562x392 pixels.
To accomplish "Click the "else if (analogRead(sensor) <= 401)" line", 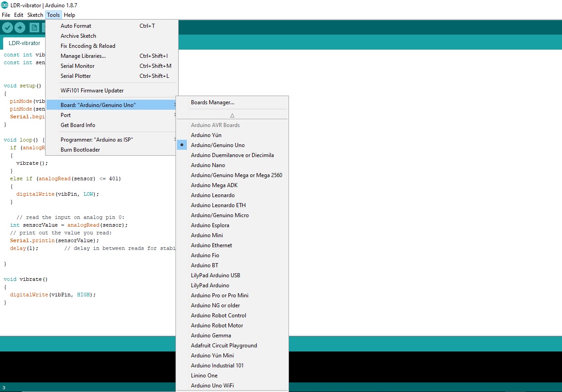I will click(66, 178).
